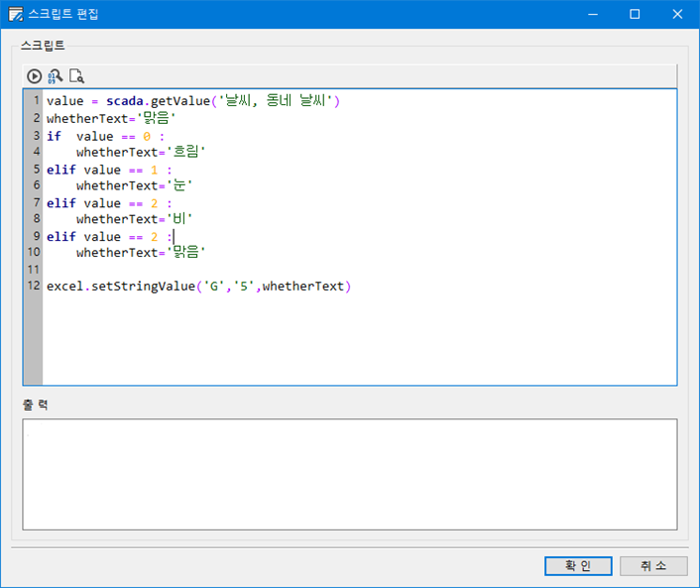Click line number 12 in the gutter
Viewport: 700px width, 588px height.
34,287
